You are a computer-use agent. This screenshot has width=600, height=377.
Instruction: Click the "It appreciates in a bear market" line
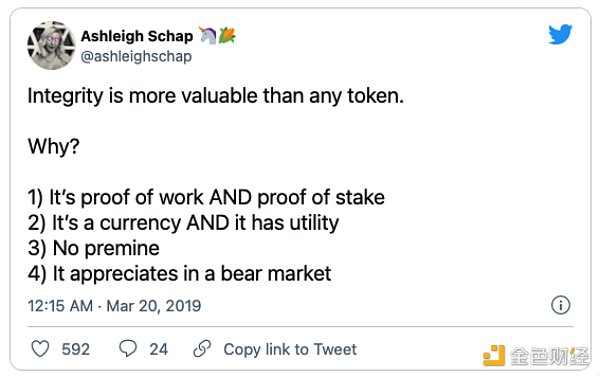point(179,274)
